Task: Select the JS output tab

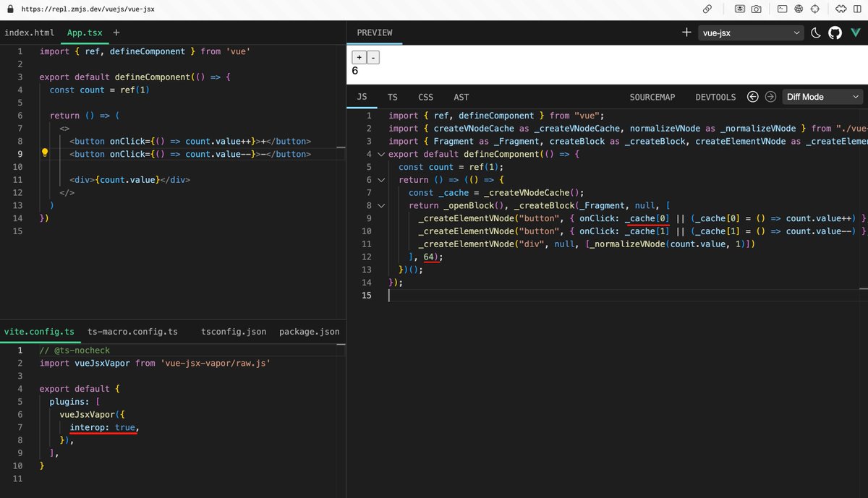Action: pos(362,97)
